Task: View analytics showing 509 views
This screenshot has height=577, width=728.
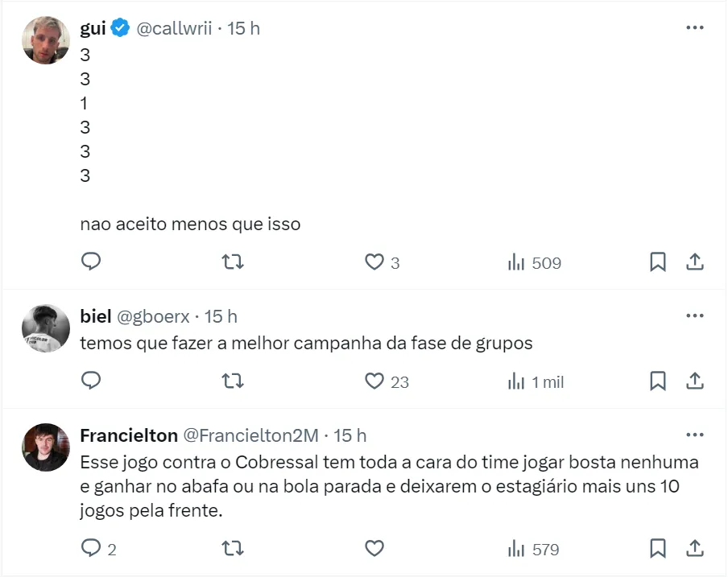Action: coord(534,262)
